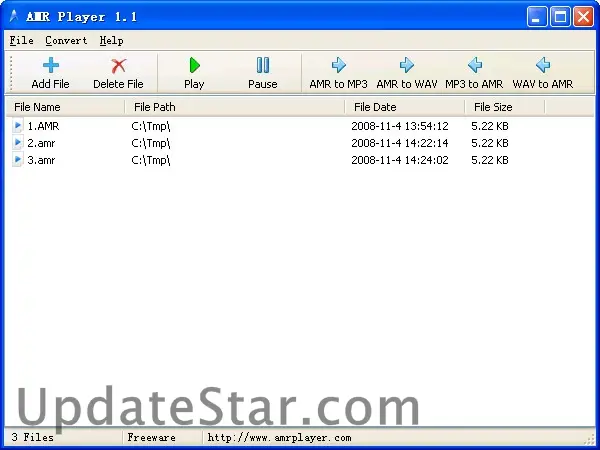The height and width of the screenshot is (450, 600).
Task: Click the toolbar grip handle
Action: click(x=11, y=73)
